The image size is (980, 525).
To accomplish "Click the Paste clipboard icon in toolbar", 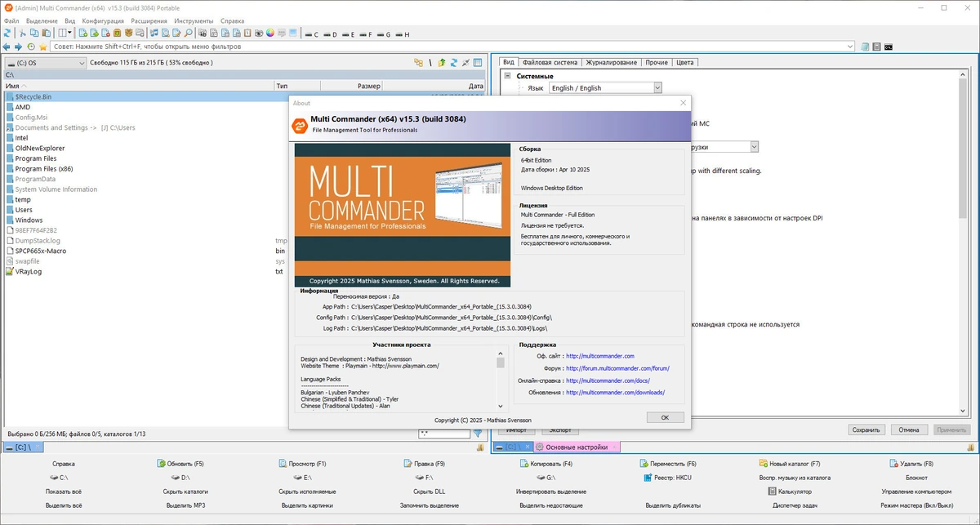I will click(x=47, y=33).
